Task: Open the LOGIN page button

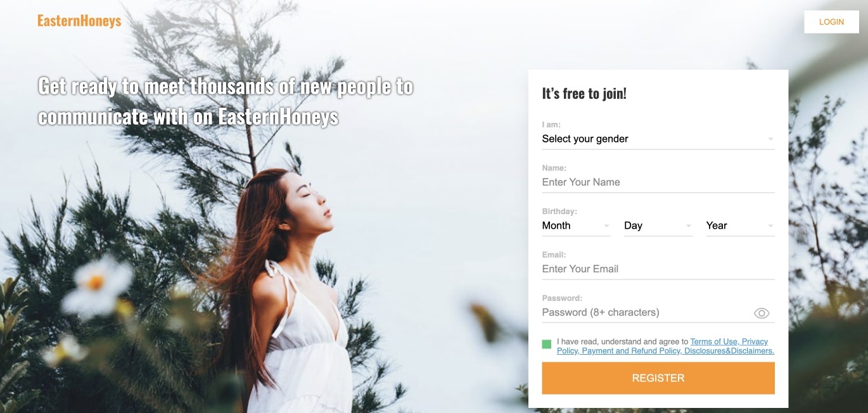Action: [x=831, y=22]
